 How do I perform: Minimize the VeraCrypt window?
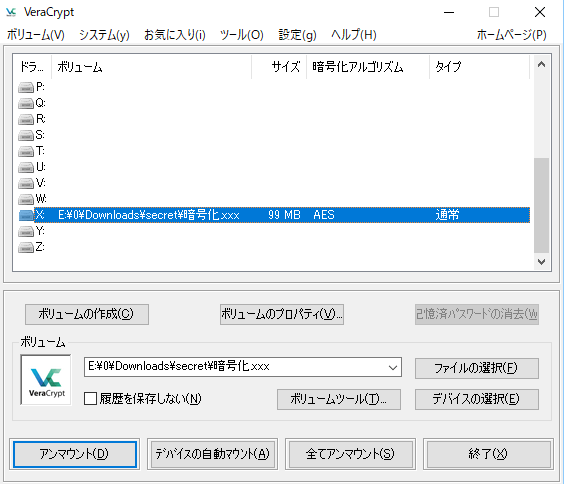(449, 12)
